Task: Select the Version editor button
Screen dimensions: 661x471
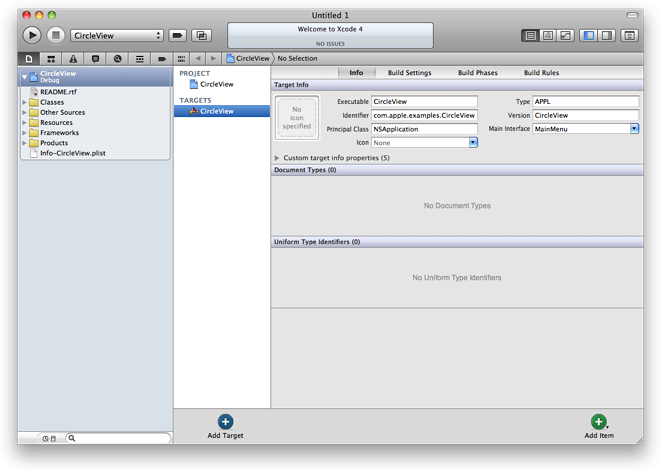Action: (565, 35)
